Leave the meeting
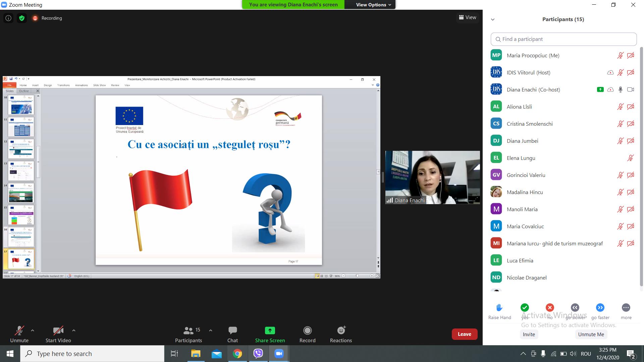 coord(465,334)
